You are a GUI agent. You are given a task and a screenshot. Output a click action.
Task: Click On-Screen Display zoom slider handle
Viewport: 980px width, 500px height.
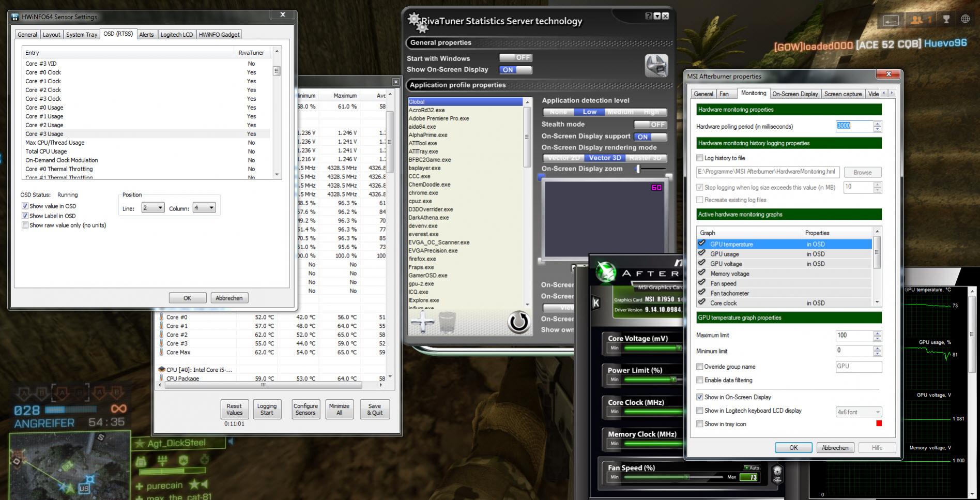[x=638, y=169]
